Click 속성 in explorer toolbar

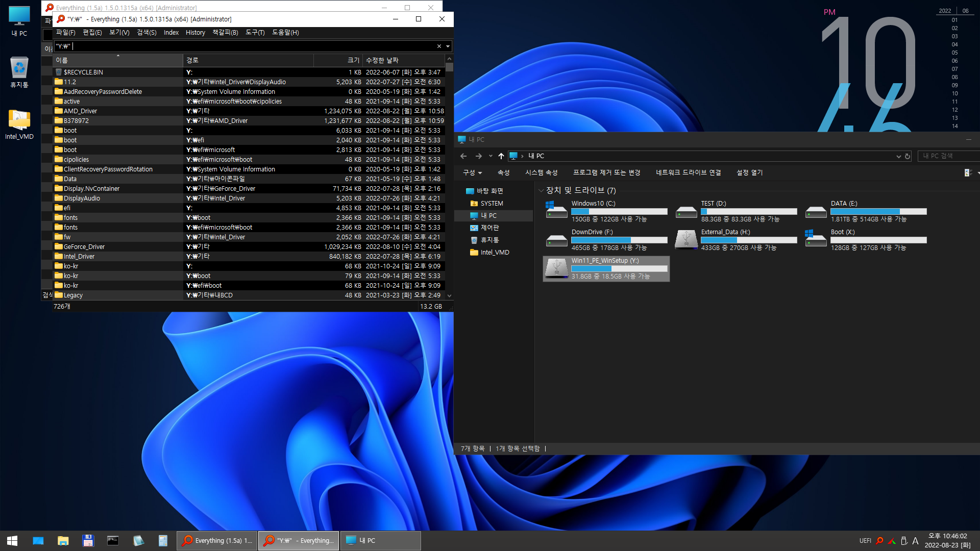504,173
